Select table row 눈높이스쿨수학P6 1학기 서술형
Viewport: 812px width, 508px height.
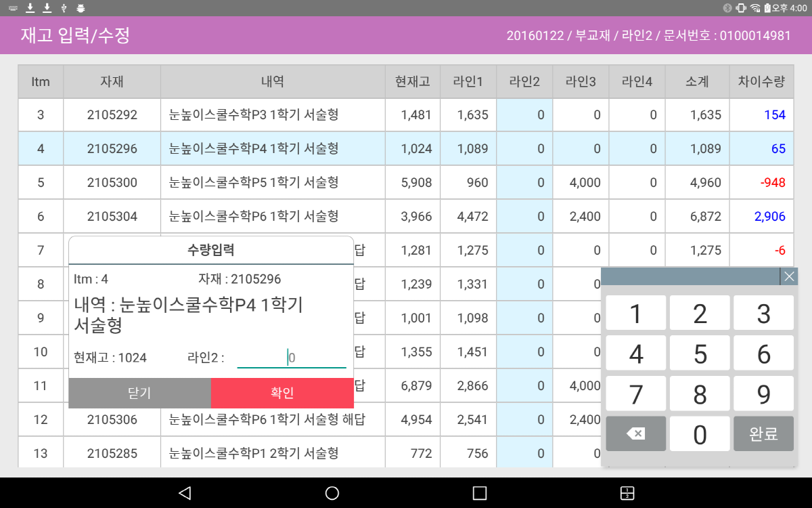tap(254, 217)
